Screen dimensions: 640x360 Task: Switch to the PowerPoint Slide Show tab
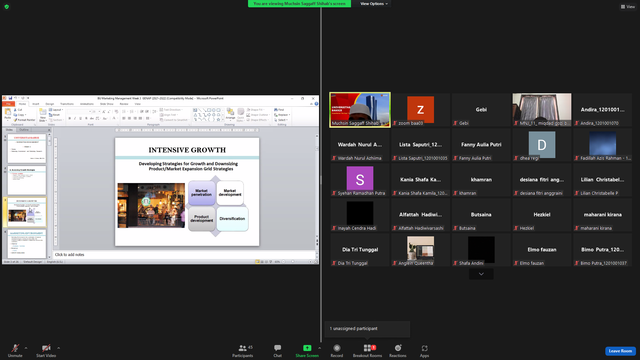(x=107, y=104)
